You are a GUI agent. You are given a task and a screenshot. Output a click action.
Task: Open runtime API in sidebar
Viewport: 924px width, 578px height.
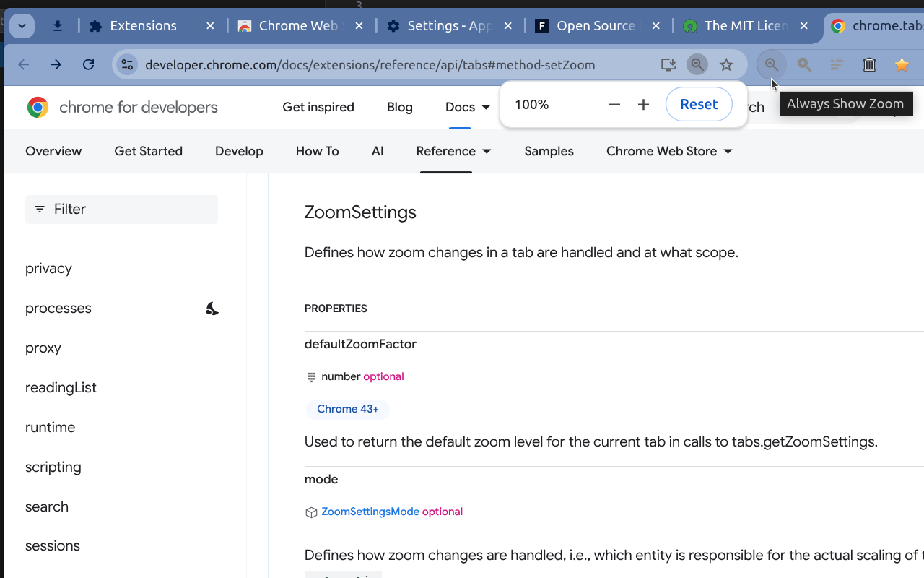point(50,428)
